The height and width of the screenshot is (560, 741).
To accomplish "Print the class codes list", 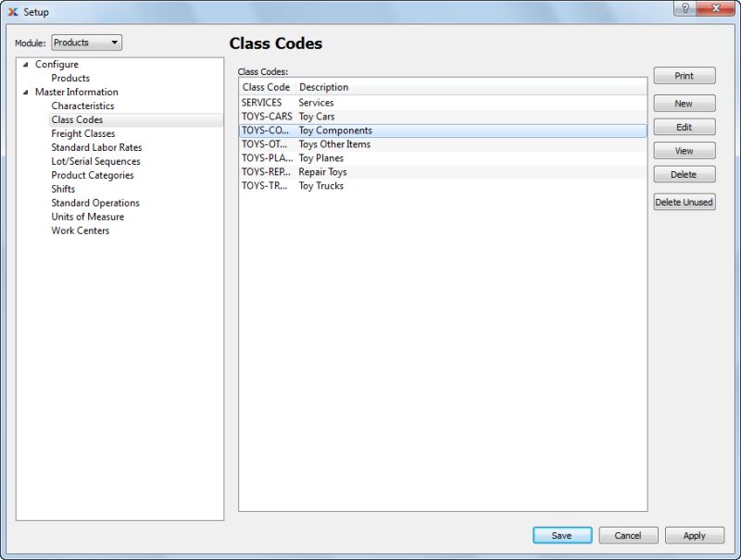I will (x=684, y=75).
